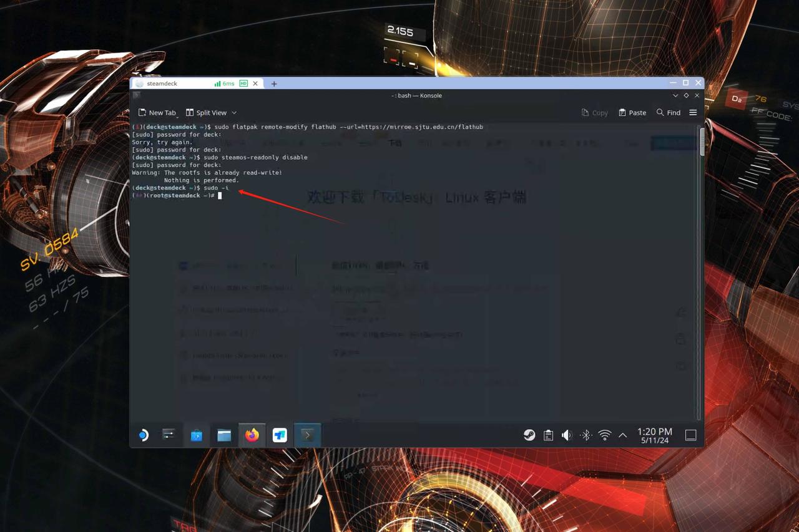Click the Paste icon in Konsole toolbar
The image size is (799, 532).
point(632,112)
